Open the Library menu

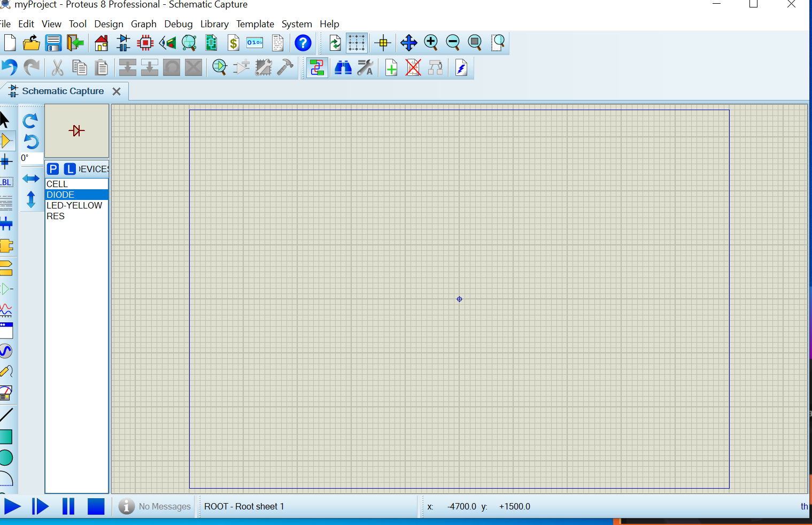pos(214,24)
